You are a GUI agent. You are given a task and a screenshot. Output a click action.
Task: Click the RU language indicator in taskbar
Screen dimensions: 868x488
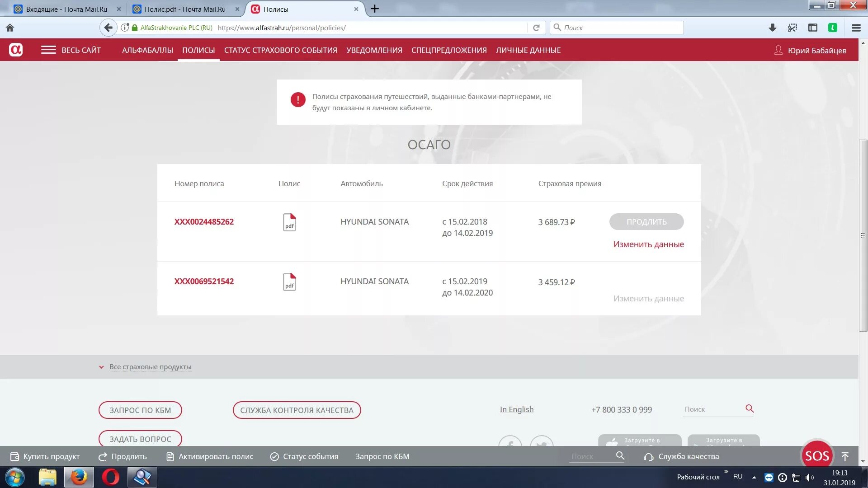click(738, 477)
